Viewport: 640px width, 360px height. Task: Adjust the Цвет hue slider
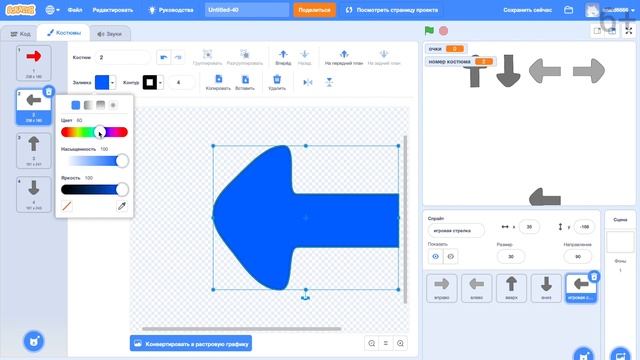pos(94,132)
